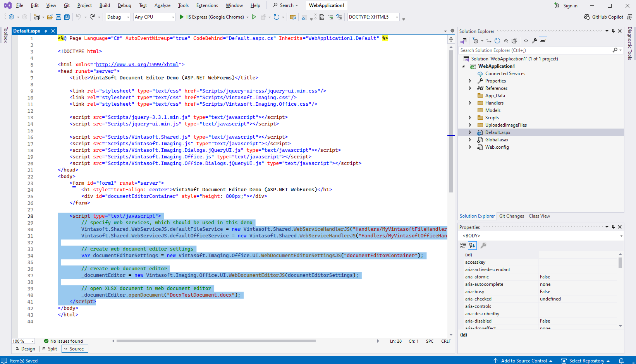The image size is (636, 364).
Task: Enable alphabetical sorting in the Properties panel
Action: [x=472, y=245]
